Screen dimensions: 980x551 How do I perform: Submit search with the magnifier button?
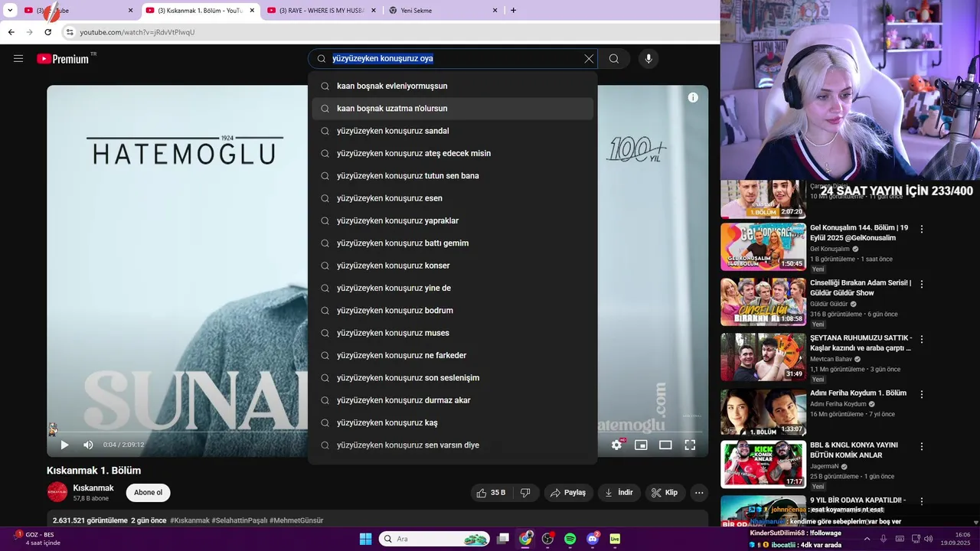click(614, 59)
